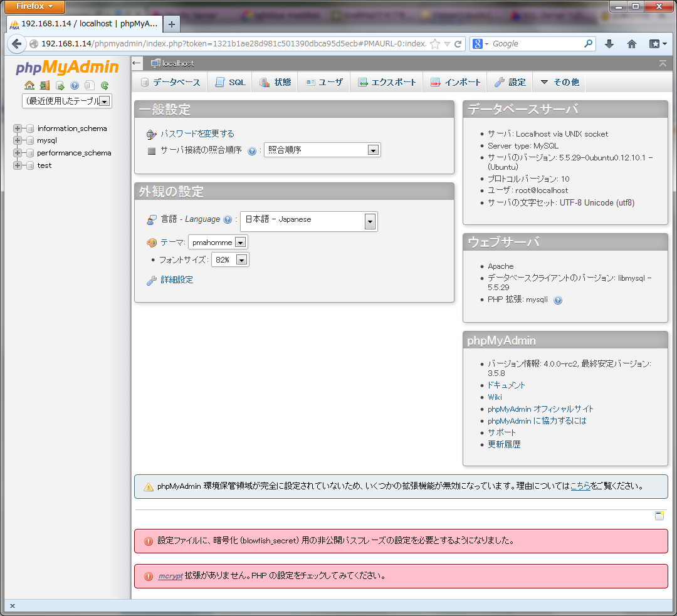Click the こちら link in the warning

(580, 486)
